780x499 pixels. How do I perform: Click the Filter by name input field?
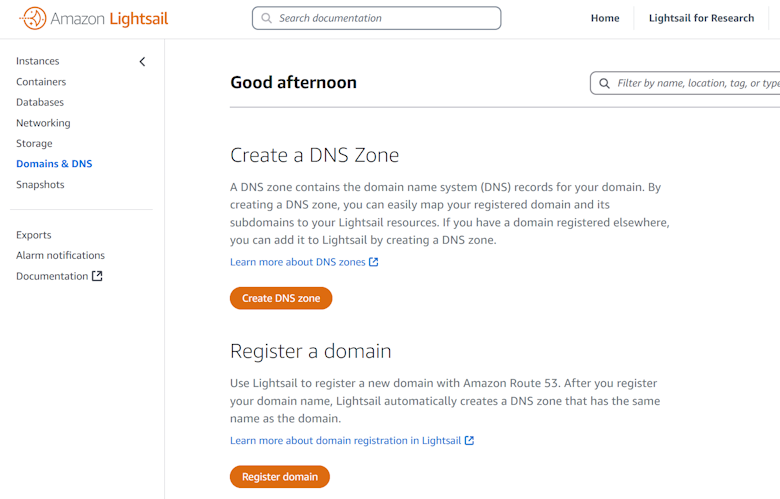[697, 83]
